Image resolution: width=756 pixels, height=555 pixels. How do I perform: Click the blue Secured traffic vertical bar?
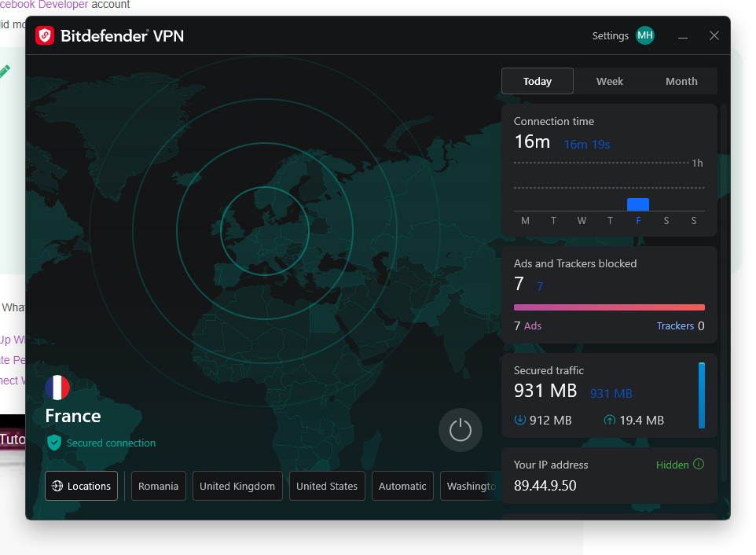pyautogui.click(x=702, y=395)
